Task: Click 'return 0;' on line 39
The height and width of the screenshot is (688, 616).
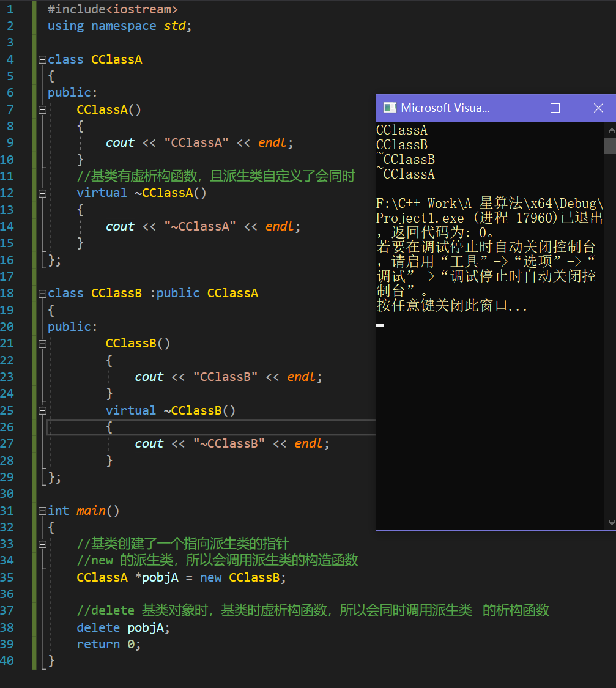Action: [x=109, y=644]
